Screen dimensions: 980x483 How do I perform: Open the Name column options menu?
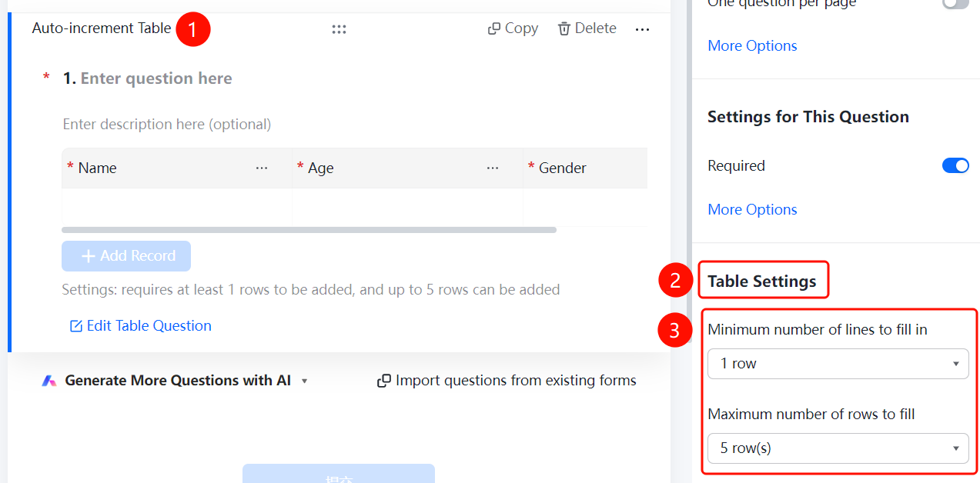[262, 168]
